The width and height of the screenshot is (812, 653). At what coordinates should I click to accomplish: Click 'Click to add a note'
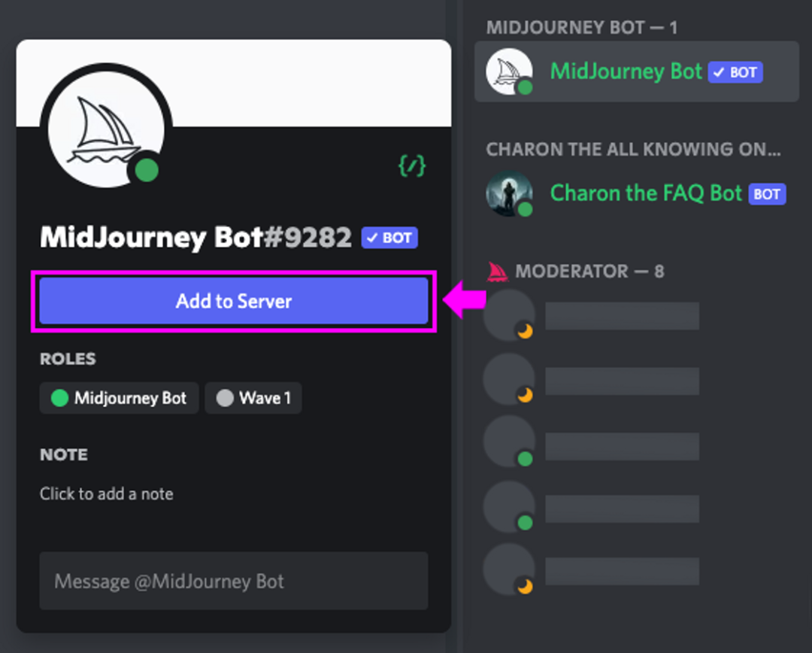point(106,494)
